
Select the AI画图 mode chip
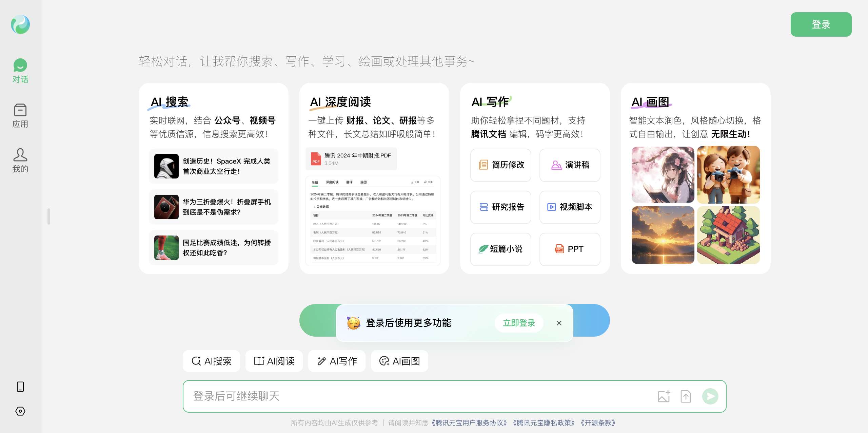tap(399, 361)
